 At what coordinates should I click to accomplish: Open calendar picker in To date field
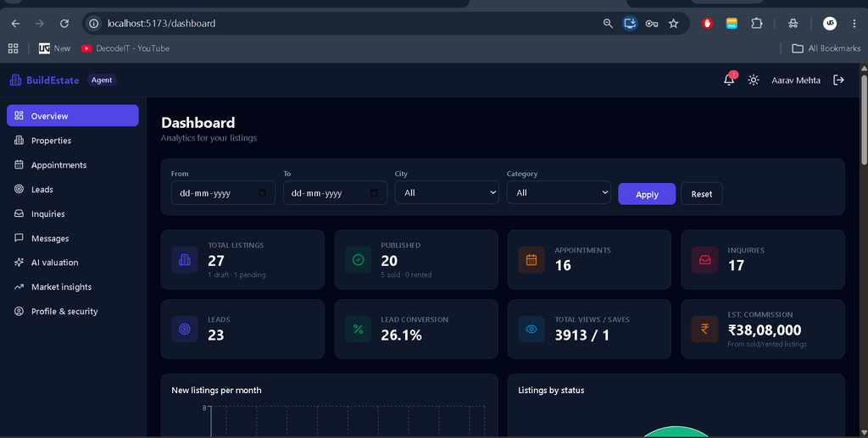tap(374, 193)
